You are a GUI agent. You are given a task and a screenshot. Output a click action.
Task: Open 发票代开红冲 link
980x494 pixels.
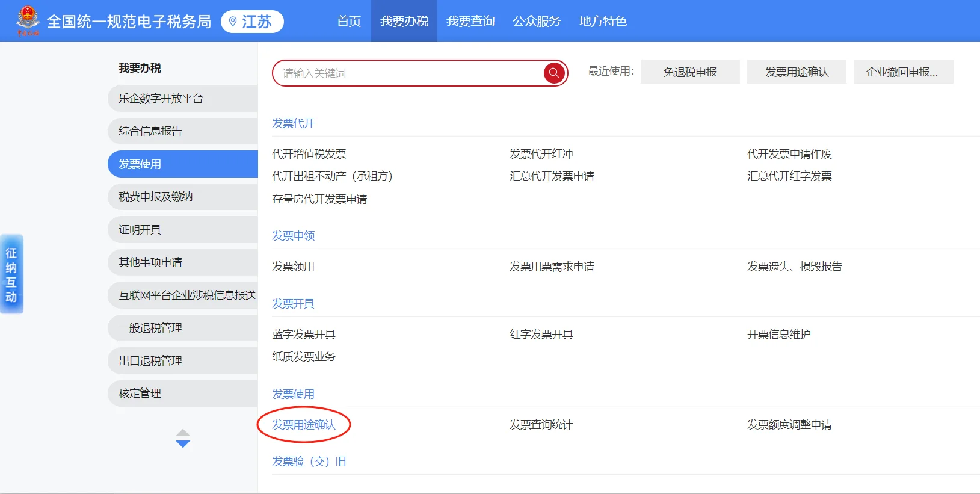pos(541,154)
